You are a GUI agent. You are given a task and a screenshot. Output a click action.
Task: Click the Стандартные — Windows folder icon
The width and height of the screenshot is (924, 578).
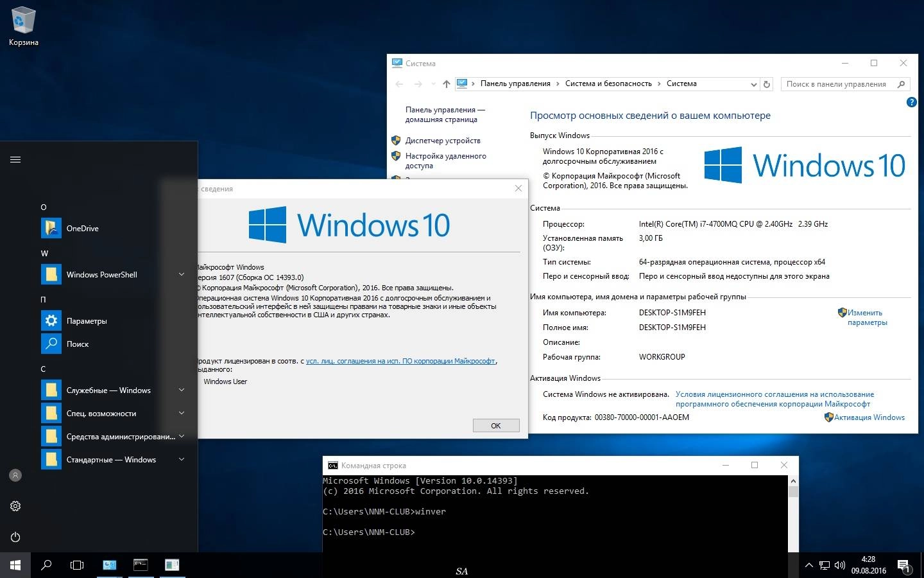[x=51, y=459]
